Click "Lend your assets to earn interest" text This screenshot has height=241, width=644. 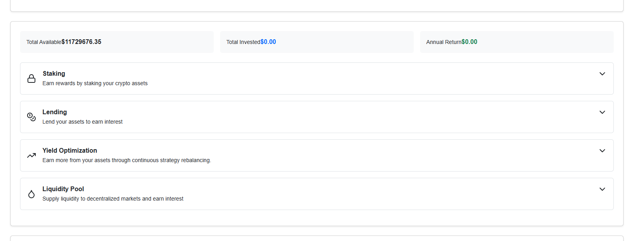coord(83,122)
